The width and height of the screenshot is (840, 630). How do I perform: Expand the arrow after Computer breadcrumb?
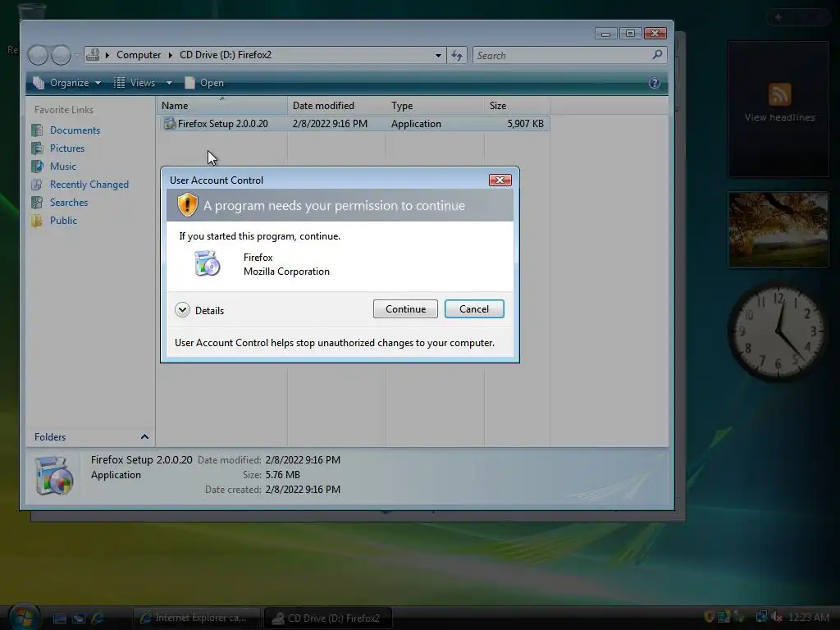pyautogui.click(x=171, y=55)
